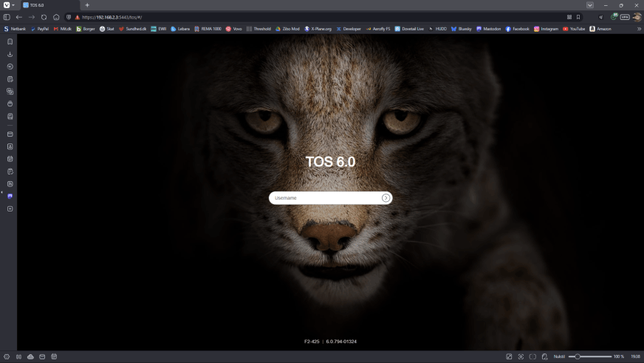The height and width of the screenshot is (363, 644).
Task: Click the user profile avatar
Action: pos(637,17)
